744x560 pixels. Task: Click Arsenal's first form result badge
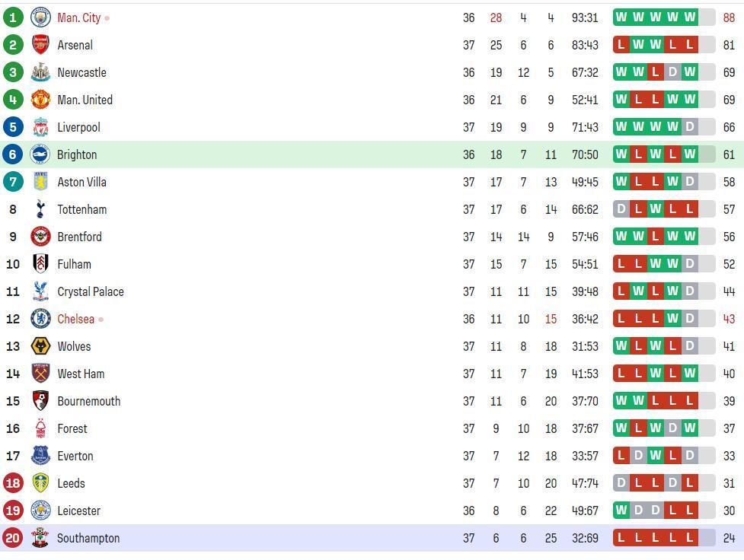point(621,45)
